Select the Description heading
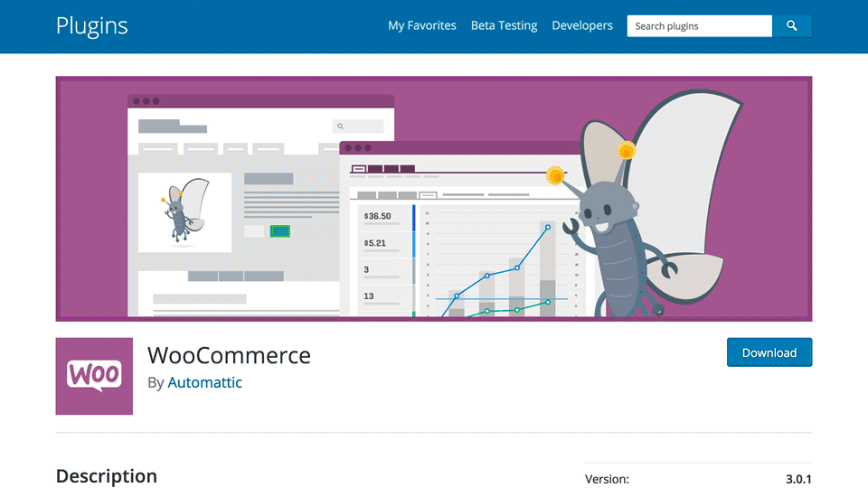Image resolution: width=868 pixels, height=488 pixels. pos(107,476)
